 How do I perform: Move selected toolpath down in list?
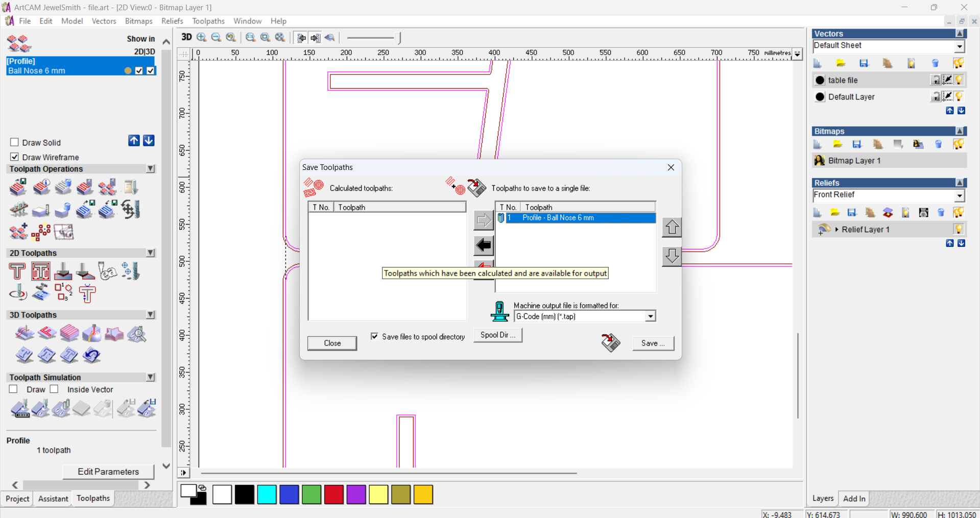click(672, 256)
